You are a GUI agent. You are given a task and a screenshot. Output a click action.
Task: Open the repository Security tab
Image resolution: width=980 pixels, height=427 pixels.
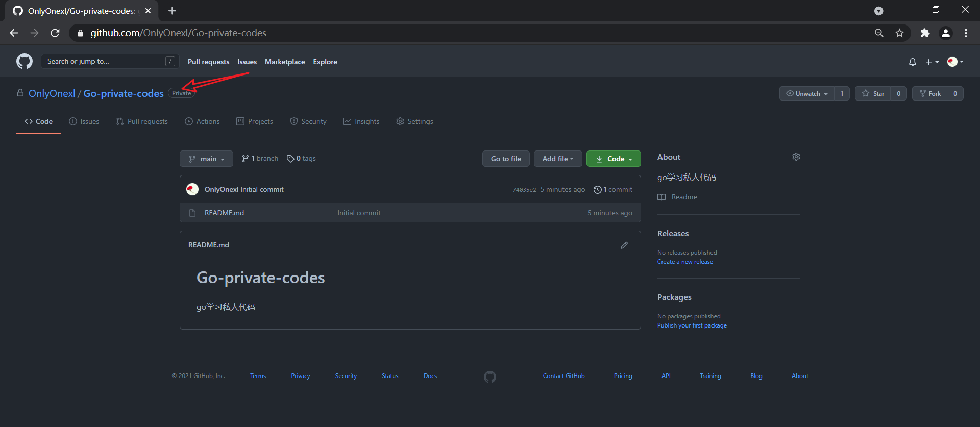308,121
